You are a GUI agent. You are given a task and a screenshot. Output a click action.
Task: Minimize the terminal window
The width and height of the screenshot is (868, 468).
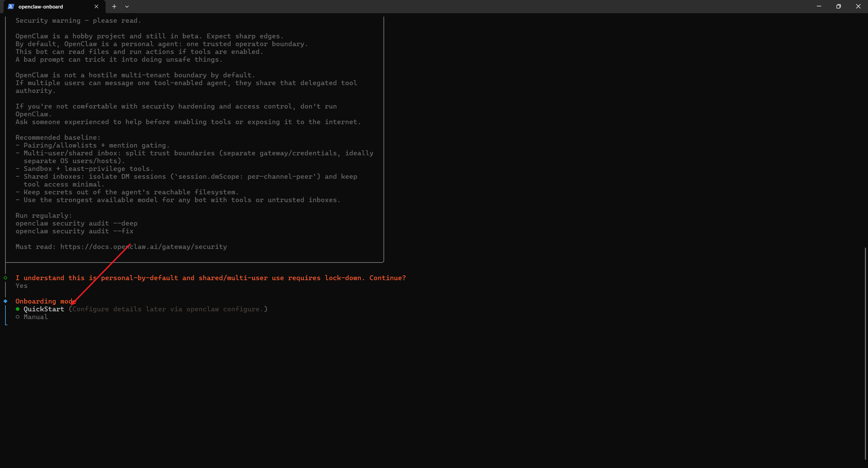pyautogui.click(x=819, y=6)
